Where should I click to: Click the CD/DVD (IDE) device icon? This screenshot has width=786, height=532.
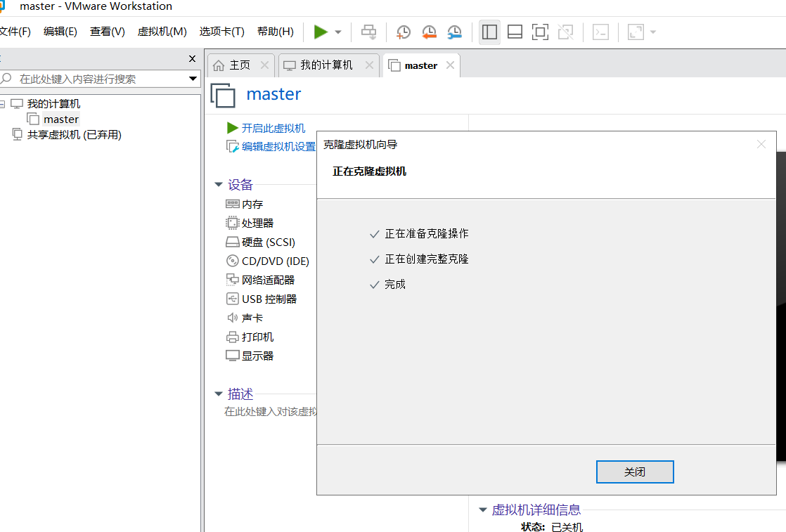coord(232,261)
